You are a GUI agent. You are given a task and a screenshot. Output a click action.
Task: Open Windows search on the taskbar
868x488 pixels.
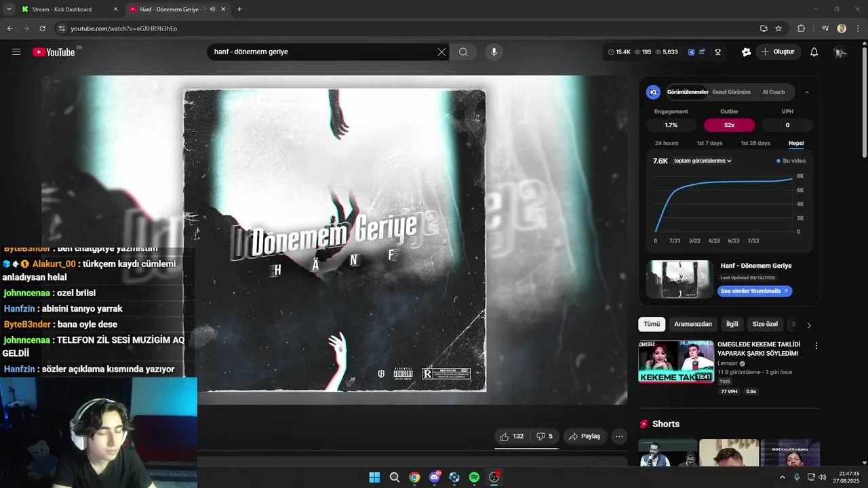coord(394,477)
